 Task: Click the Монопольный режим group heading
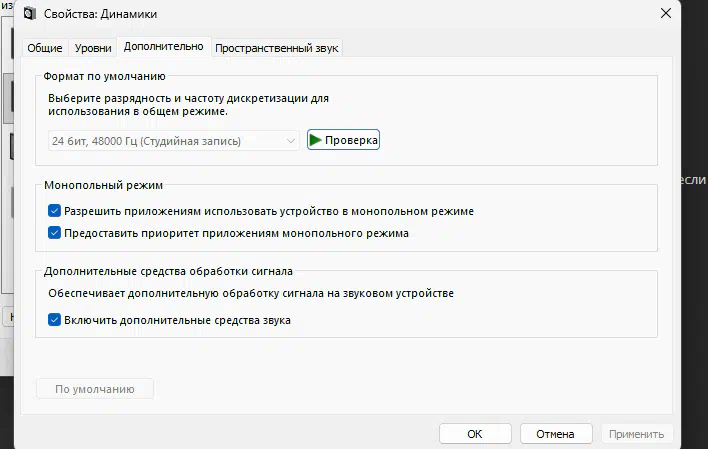pos(104,186)
